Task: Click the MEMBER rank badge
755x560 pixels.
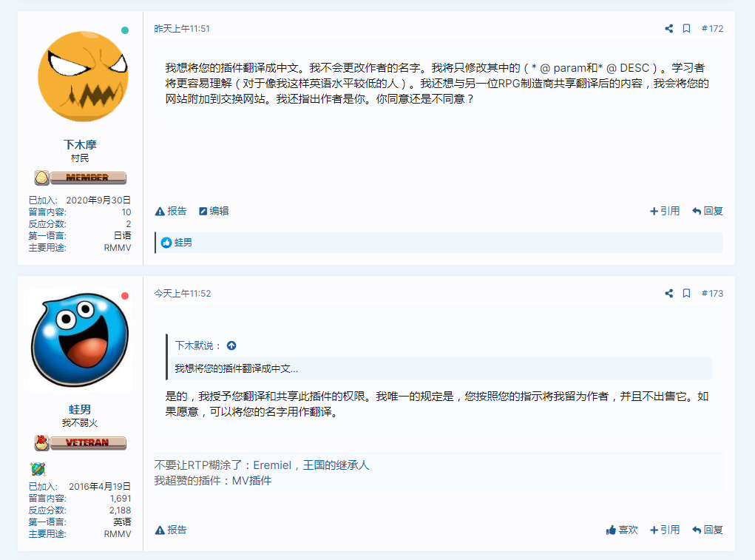Action: (x=81, y=178)
